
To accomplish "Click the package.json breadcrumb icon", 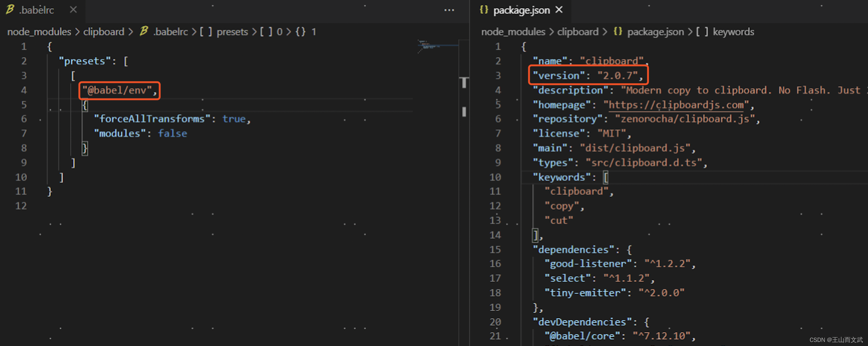I will pyautogui.click(x=616, y=31).
